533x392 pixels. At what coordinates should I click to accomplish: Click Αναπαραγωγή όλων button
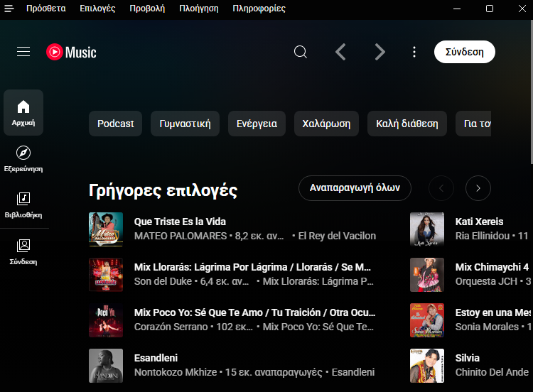pos(355,188)
